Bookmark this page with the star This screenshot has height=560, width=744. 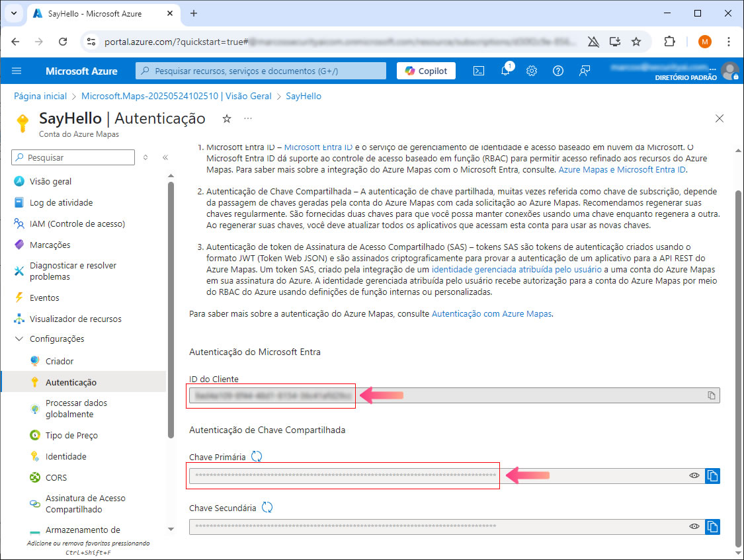coord(636,42)
